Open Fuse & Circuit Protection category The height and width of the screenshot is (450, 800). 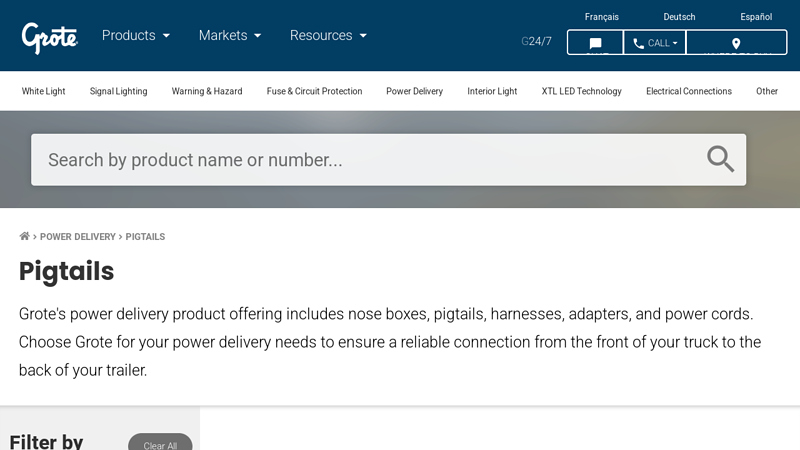[314, 91]
